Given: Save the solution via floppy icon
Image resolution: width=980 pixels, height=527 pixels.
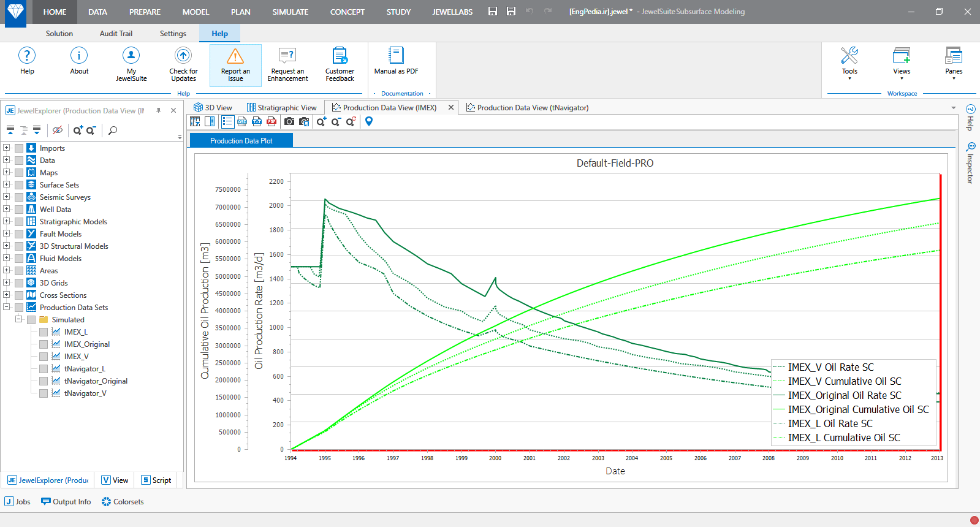Looking at the screenshot, I should coord(493,11).
